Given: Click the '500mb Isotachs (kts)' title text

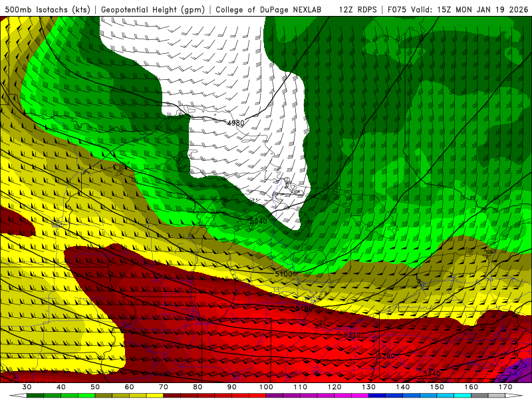Looking at the screenshot, I should 48,10.
